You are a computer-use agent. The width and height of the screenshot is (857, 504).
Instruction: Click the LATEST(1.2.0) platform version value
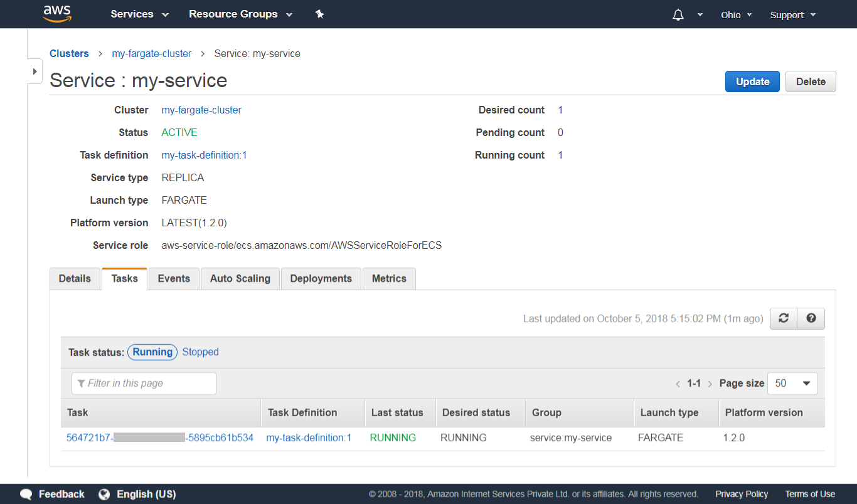pyautogui.click(x=194, y=223)
